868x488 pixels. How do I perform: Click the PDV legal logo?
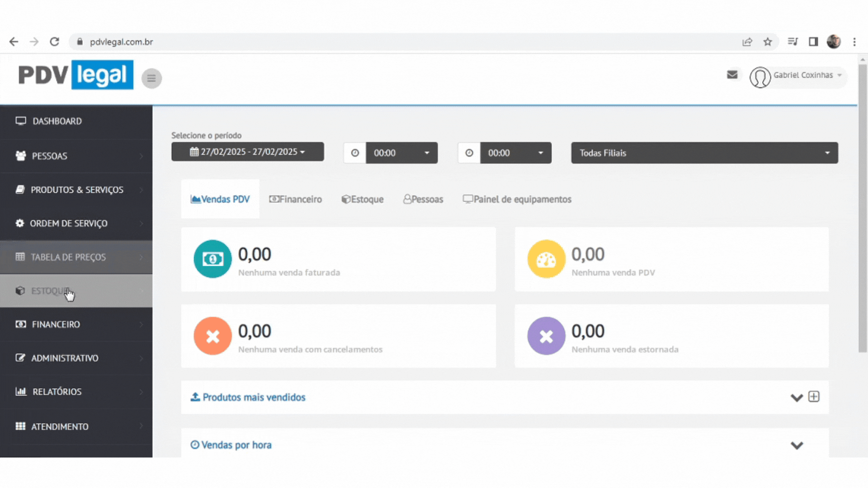pos(76,75)
